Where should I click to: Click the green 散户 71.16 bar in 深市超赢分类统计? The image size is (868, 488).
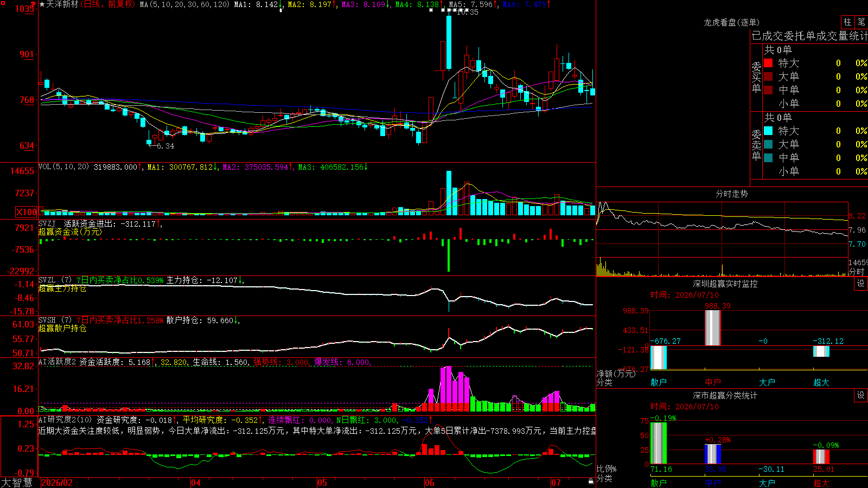[659, 443]
